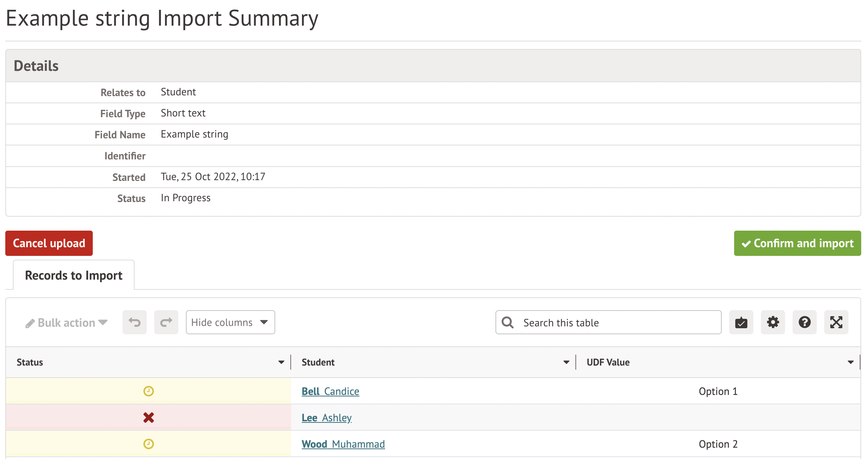Image resolution: width=868 pixels, height=459 pixels.
Task: Open the Bulk action dropdown
Action: pos(67,323)
